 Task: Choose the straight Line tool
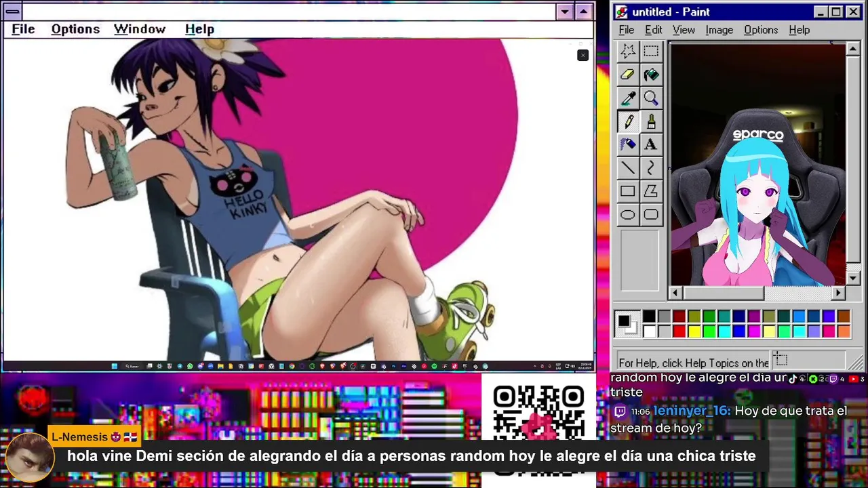coord(628,168)
